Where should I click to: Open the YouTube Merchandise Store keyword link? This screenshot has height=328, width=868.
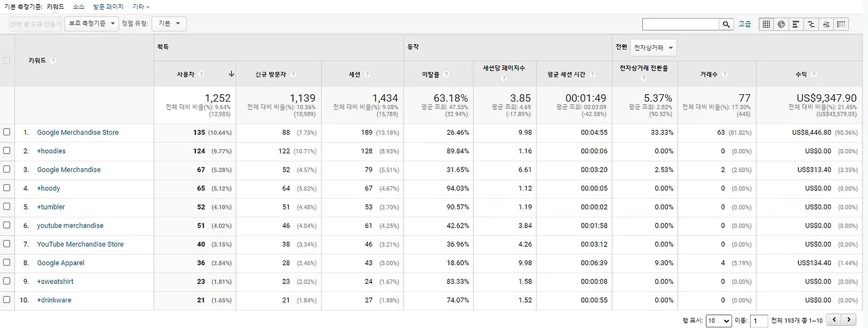pyautogui.click(x=80, y=244)
